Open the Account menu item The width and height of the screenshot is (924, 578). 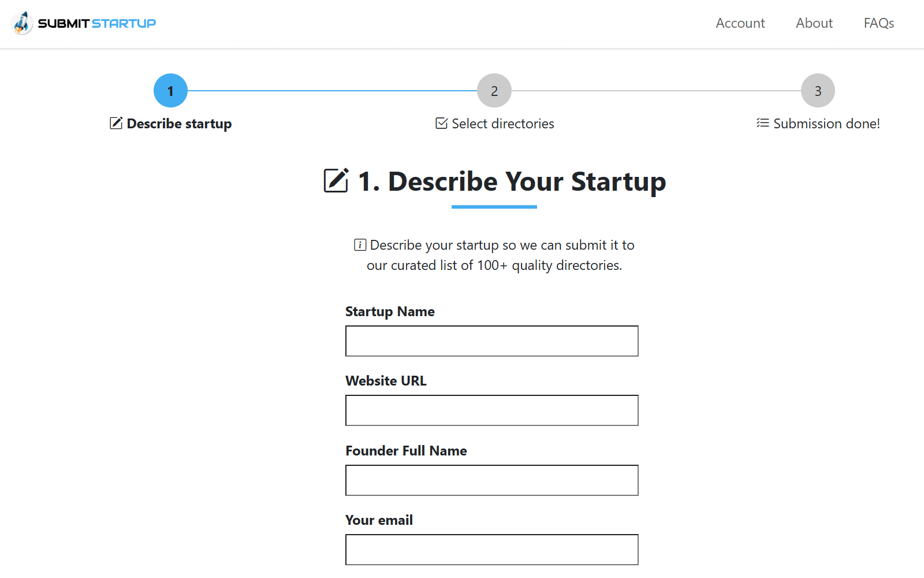740,23
